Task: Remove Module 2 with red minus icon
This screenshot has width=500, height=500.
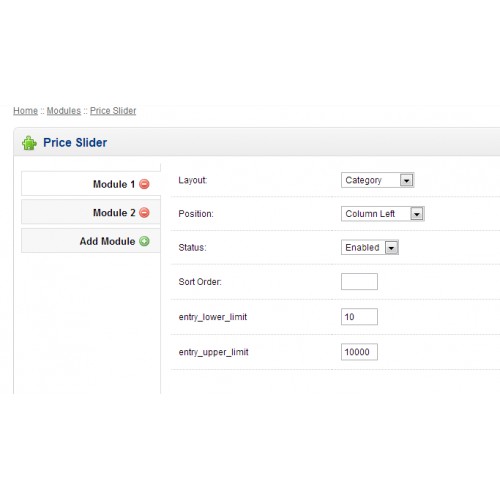Action: click(x=144, y=213)
